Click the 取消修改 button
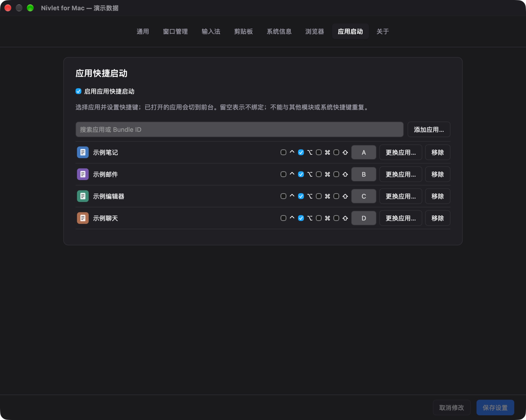 click(x=451, y=407)
